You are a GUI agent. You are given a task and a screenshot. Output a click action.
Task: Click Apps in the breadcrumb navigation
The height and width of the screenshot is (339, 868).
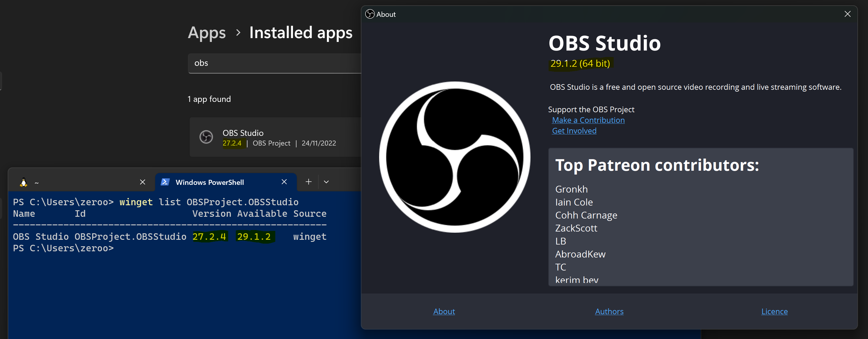(207, 32)
